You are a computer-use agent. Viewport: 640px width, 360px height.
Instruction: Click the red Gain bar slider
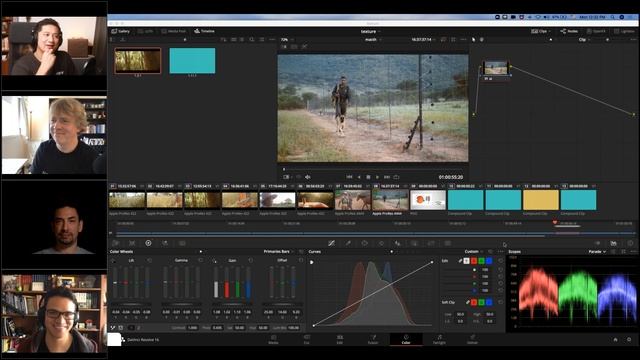[227, 282]
